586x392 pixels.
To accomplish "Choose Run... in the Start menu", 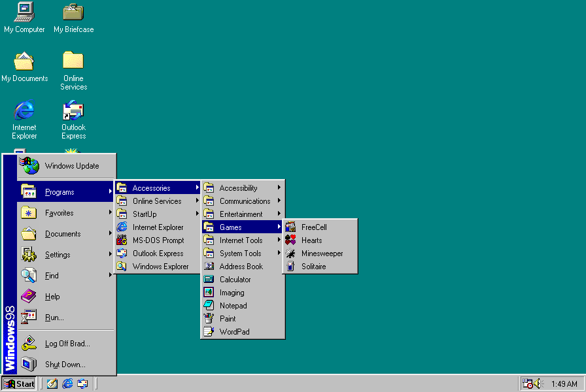I will tap(66, 318).
